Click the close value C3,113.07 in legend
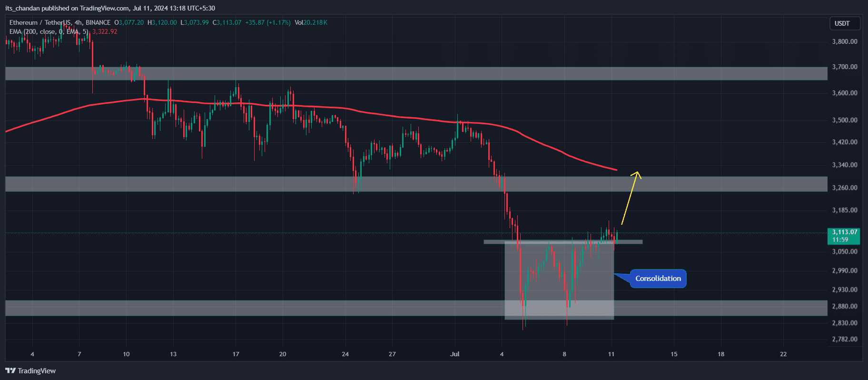This screenshot has height=380, width=868. click(227, 22)
